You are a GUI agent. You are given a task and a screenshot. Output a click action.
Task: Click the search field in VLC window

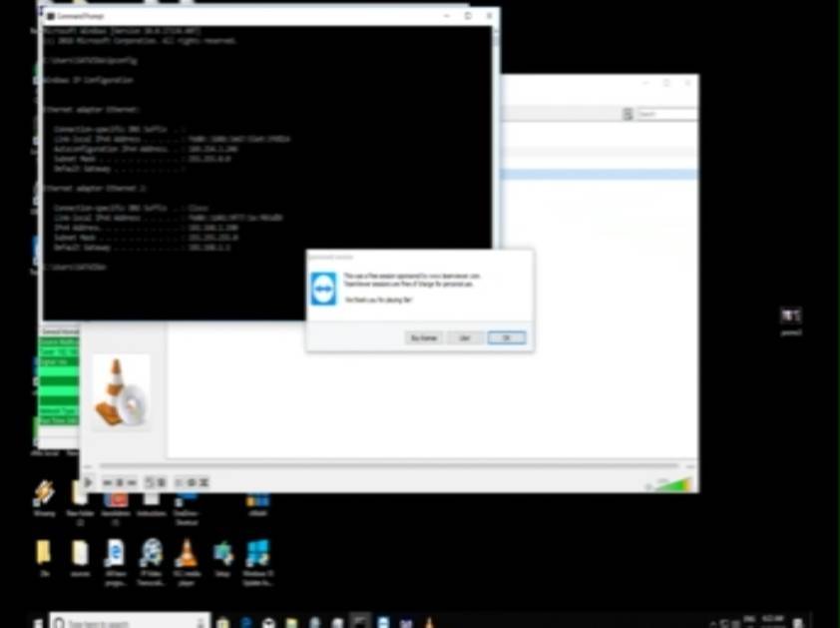tap(667, 114)
